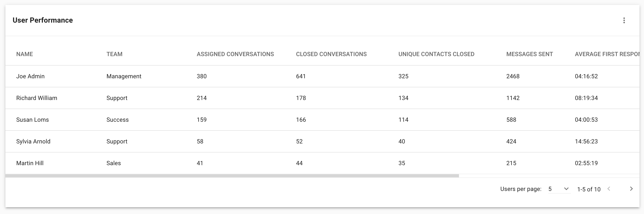Select the Martin Hill row
644x214 pixels.
[x=322, y=163]
